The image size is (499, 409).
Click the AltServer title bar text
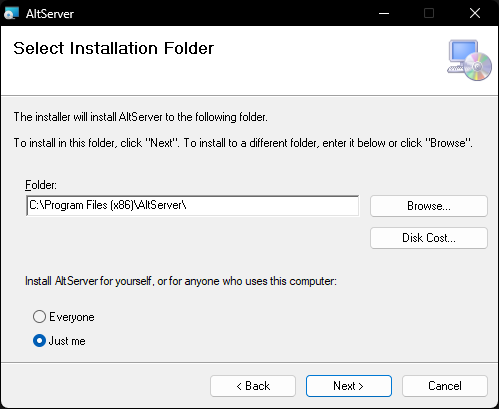(50, 14)
